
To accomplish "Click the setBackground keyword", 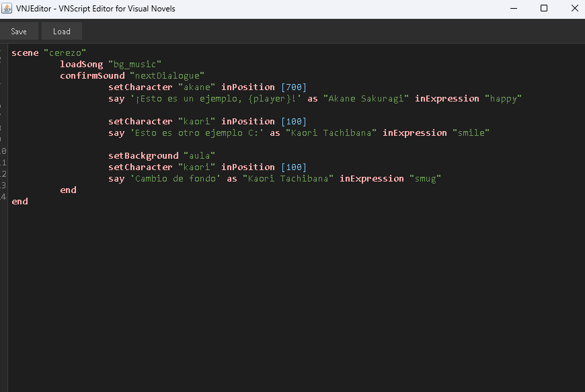I will (143, 155).
